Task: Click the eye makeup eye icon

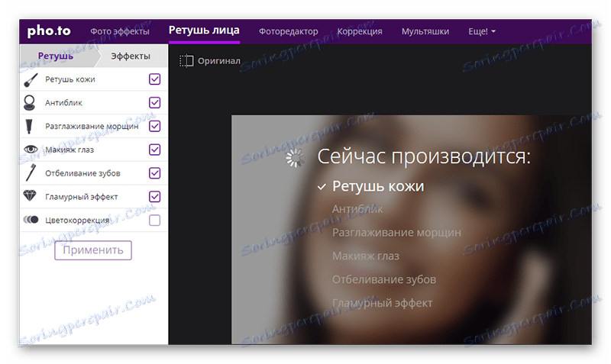Action: click(x=31, y=150)
